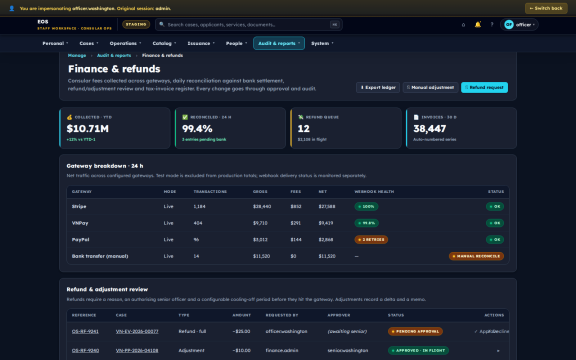Open the Issuance menu

[201, 43]
